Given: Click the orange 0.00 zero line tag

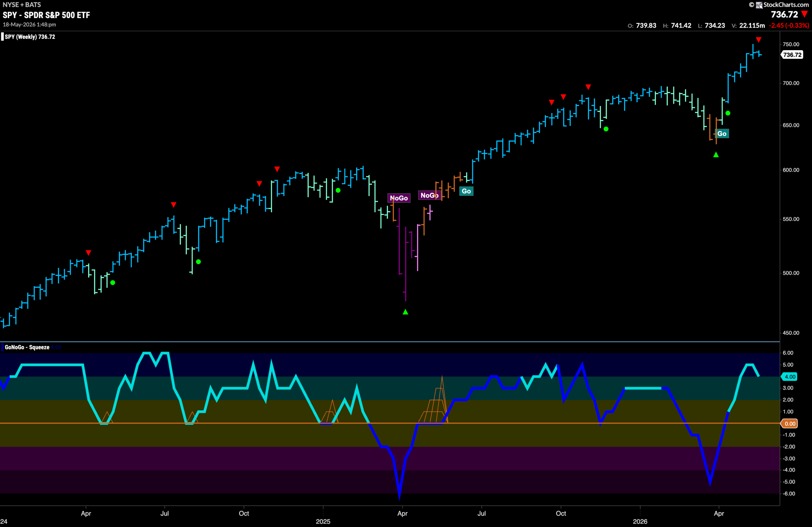Looking at the screenshot, I should [789, 424].
